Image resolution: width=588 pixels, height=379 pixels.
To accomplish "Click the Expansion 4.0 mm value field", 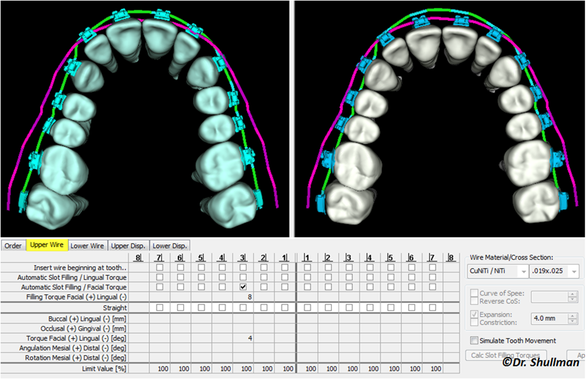I will pyautogui.click(x=550, y=318).
